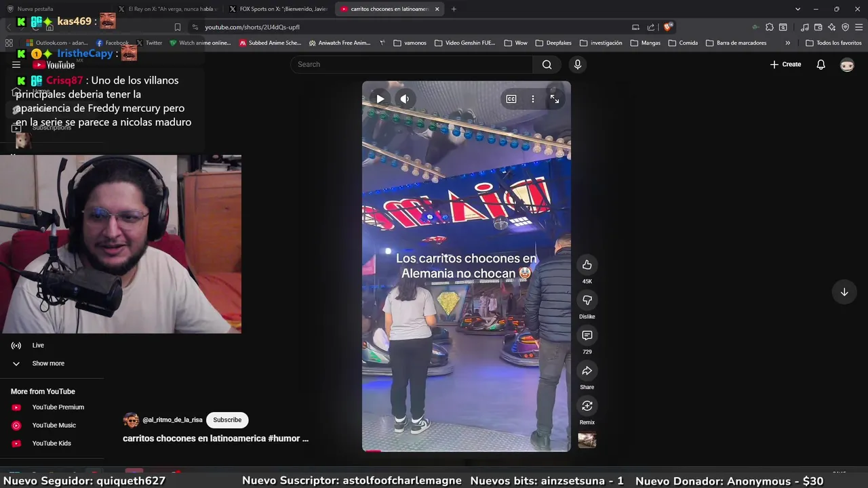This screenshot has width=868, height=488.
Task: Open the @al_ritmo_de_la_risa channel link
Action: [x=172, y=420]
